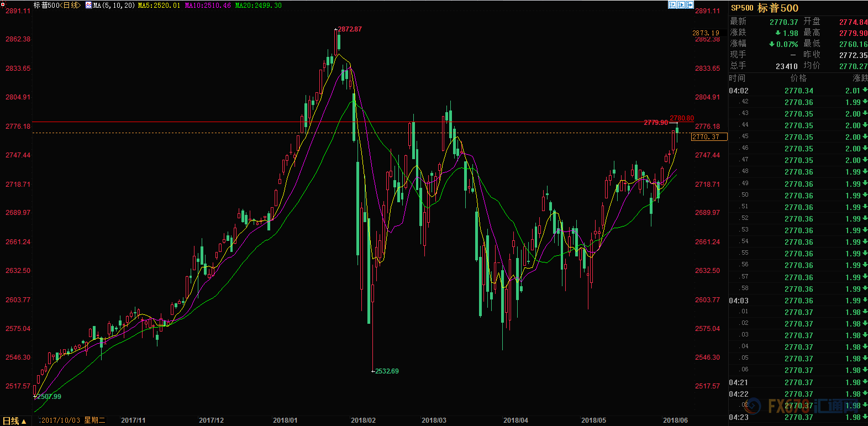The height and width of the screenshot is (426, 868).
Task: Click the 2517.57 label on right price axis
Action: click(x=707, y=386)
